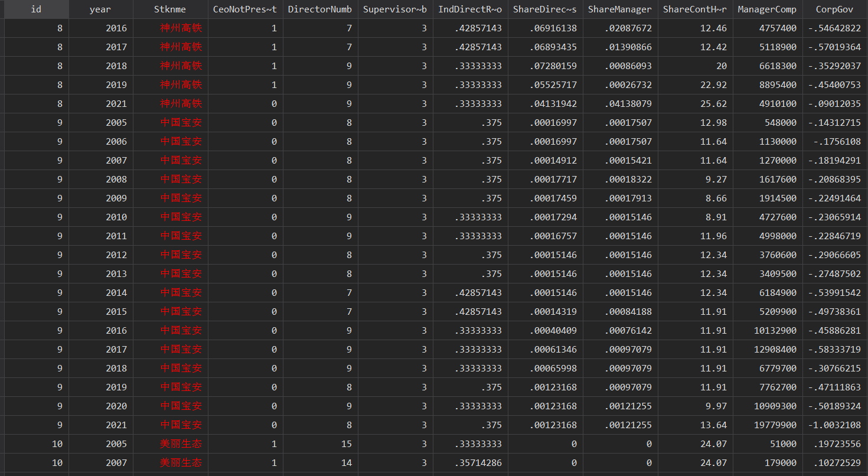Select the id column header
Viewport: 868px width, 476px height.
click(36, 9)
